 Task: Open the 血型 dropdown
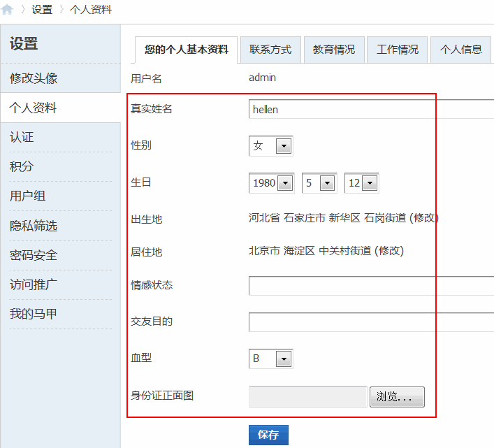click(270, 359)
